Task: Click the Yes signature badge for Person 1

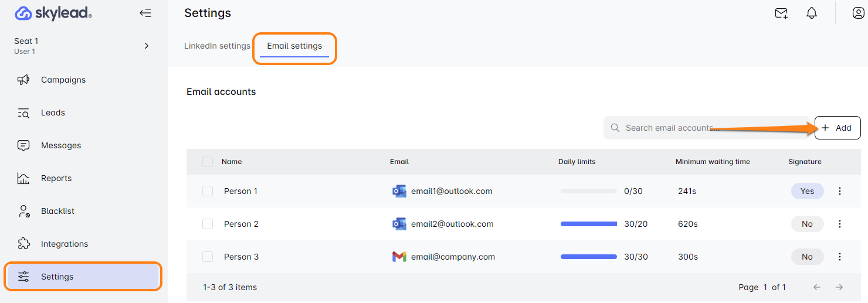Action: tap(807, 191)
